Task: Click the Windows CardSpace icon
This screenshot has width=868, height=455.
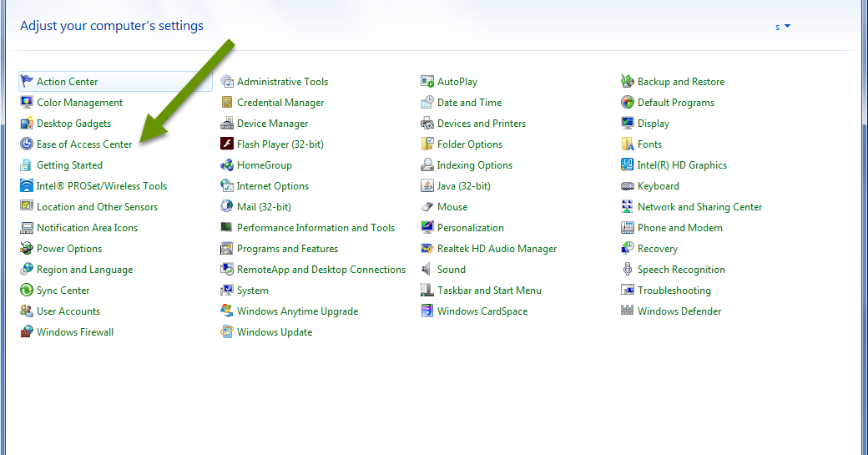Action: click(x=427, y=311)
